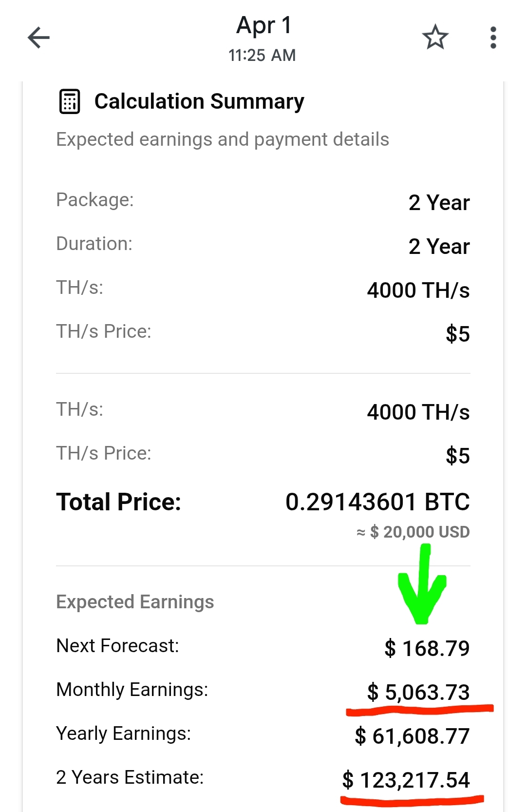Tap the Expected Earnings section label
The width and height of the screenshot is (526, 812).
point(135,602)
